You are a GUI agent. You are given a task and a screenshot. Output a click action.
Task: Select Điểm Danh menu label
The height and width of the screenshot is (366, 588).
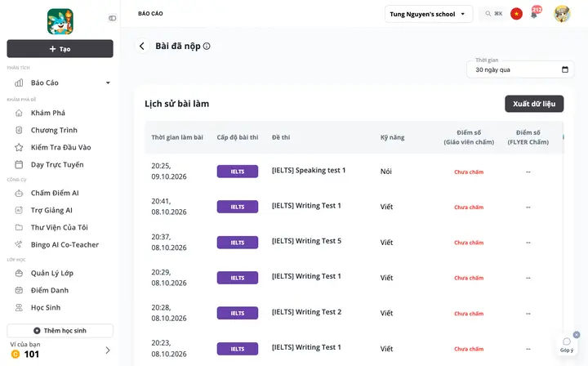(50, 290)
